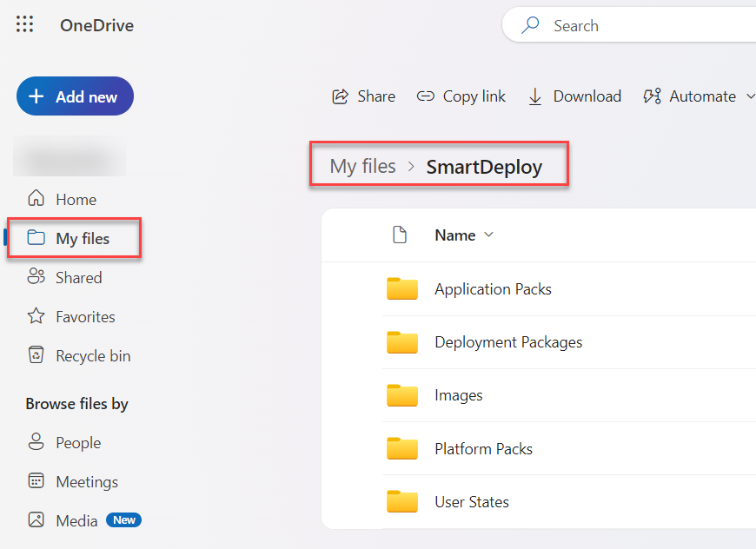
Task: Click the Images folder icon
Action: coord(402,395)
